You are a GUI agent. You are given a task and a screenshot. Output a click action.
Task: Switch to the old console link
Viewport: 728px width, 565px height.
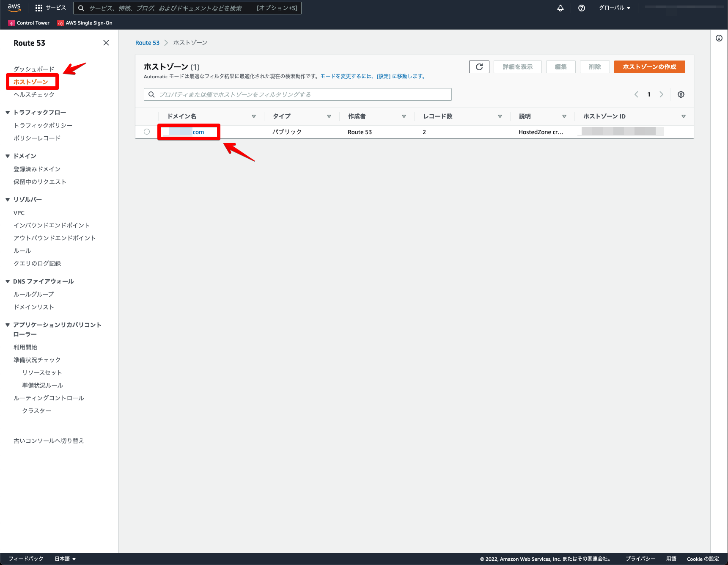(x=49, y=441)
